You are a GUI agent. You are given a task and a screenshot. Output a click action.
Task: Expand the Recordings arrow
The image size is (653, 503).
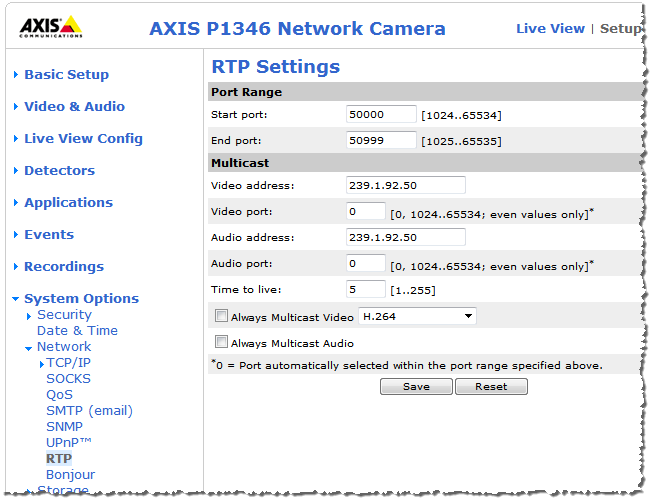pyautogui.click(x=16, y=266)
